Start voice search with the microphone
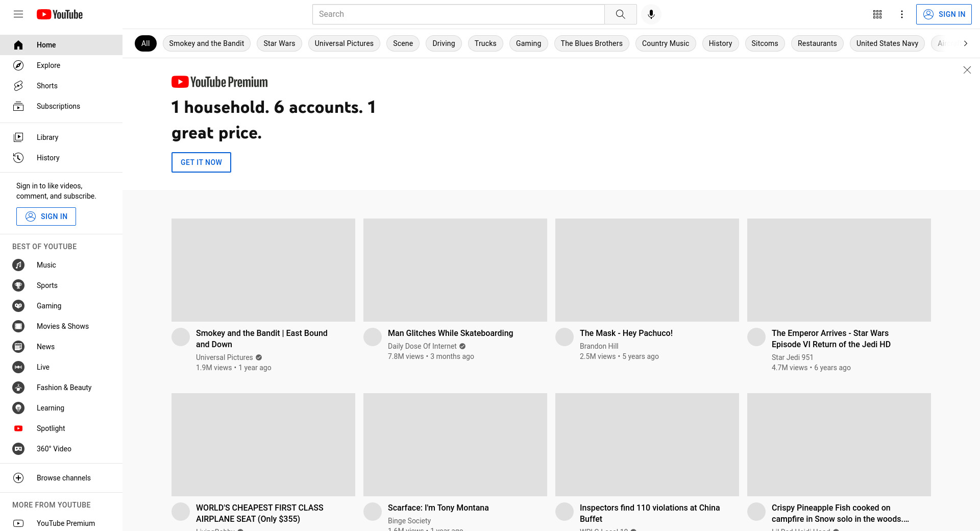Viewport: 980px width, 531px height. (x=651, y=14)
